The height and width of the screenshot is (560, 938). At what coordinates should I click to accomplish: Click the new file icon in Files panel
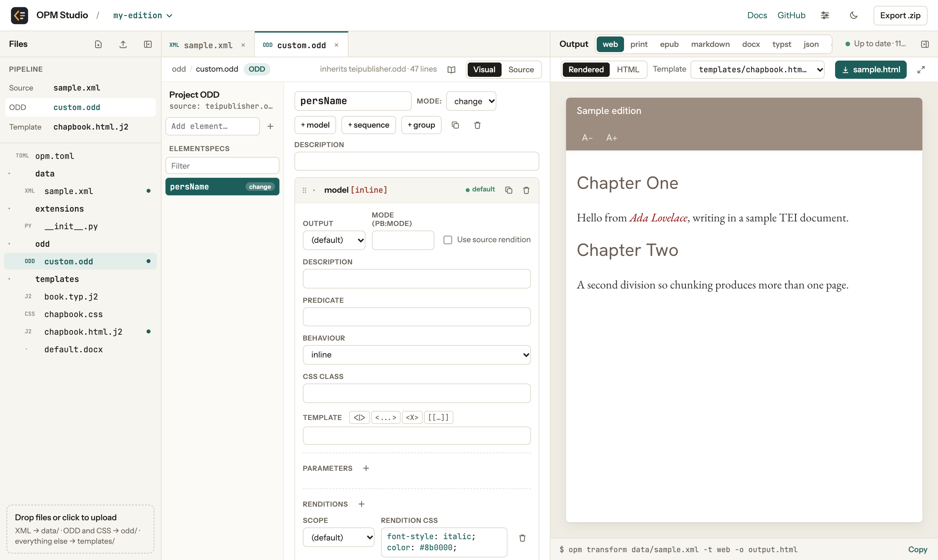[x=98, y=44]
